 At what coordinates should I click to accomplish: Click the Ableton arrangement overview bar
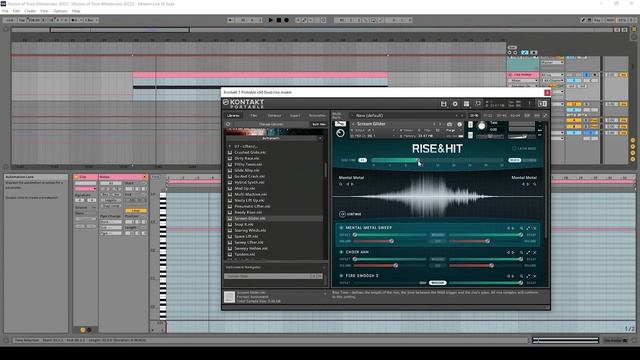[x=312, y=30]
